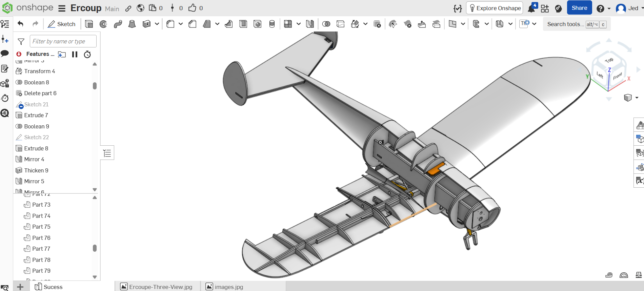
Task: Undo the last action
Action: pyautogui.click(x=20, y=24)
